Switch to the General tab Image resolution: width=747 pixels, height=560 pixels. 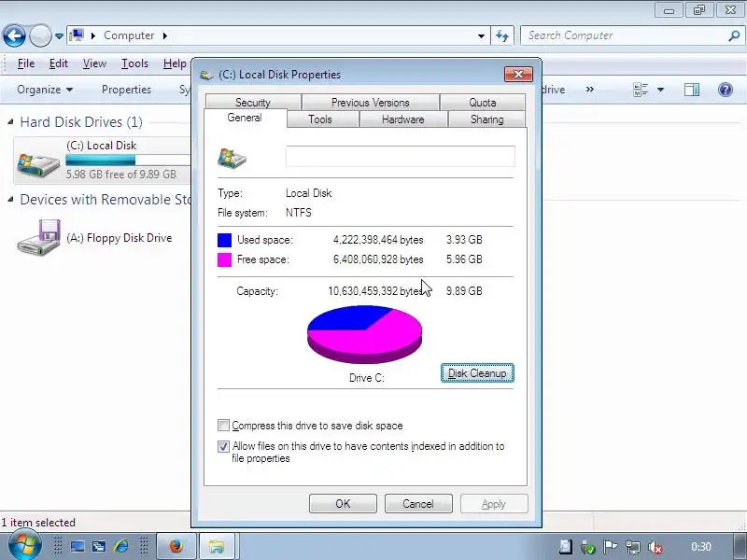pos(245,118)
